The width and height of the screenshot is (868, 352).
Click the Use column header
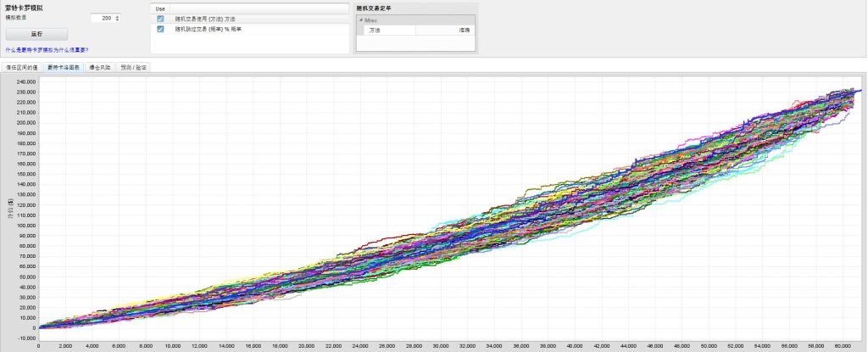pyautogui.click(x=160, y=8)
